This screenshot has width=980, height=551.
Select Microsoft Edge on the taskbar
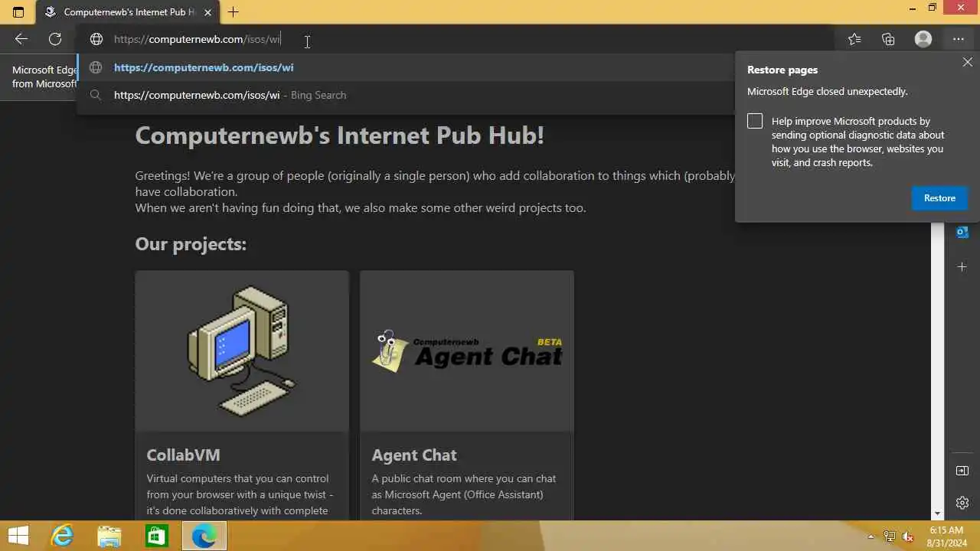pyautogui.click(x=204, y=536)
